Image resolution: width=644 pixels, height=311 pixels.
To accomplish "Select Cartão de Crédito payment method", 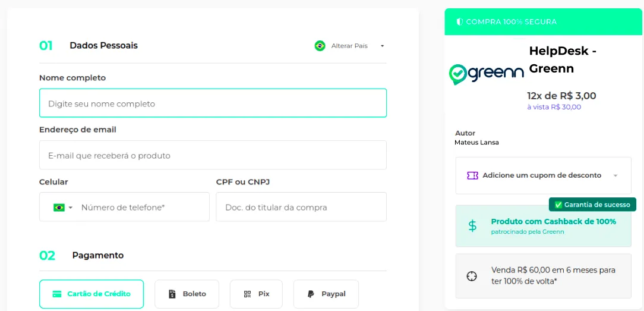I will (91, 294).
